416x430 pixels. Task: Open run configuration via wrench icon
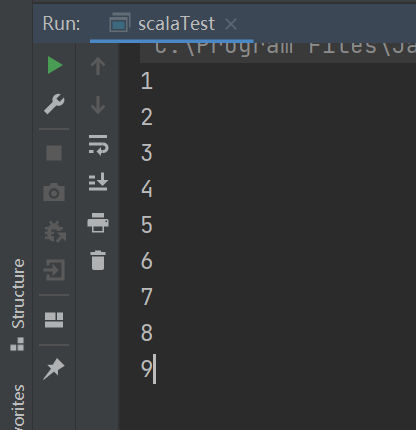point(54,104)
